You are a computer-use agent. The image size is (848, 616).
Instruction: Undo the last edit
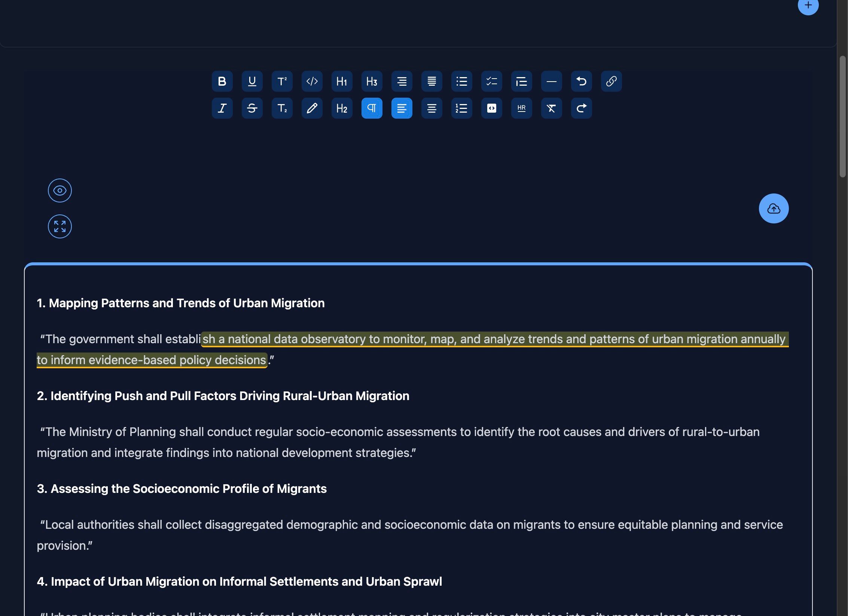[581, 81]
